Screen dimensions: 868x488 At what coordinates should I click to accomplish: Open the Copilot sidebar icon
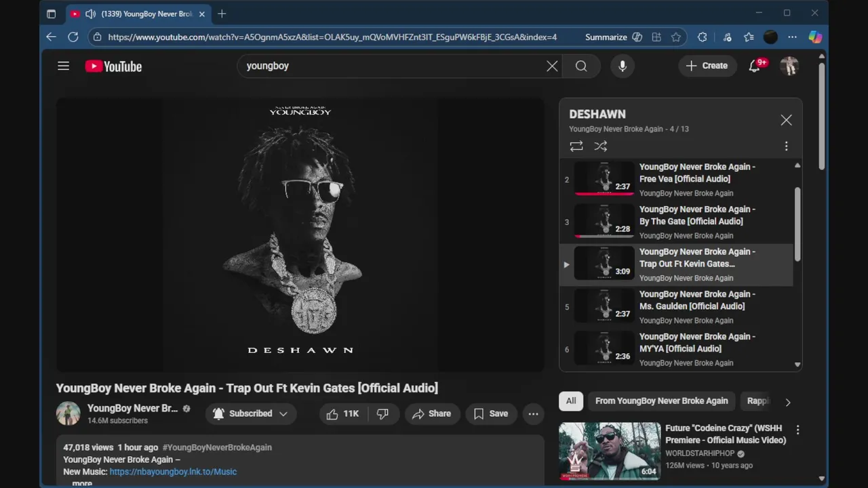[815, 37]
